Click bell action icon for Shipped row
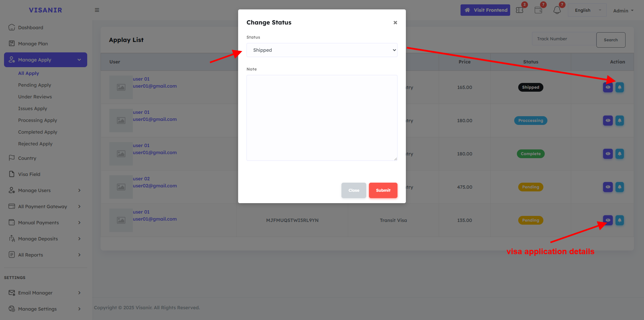The height and width of the screenshot is (320, 644). click(x=620, y=87)
